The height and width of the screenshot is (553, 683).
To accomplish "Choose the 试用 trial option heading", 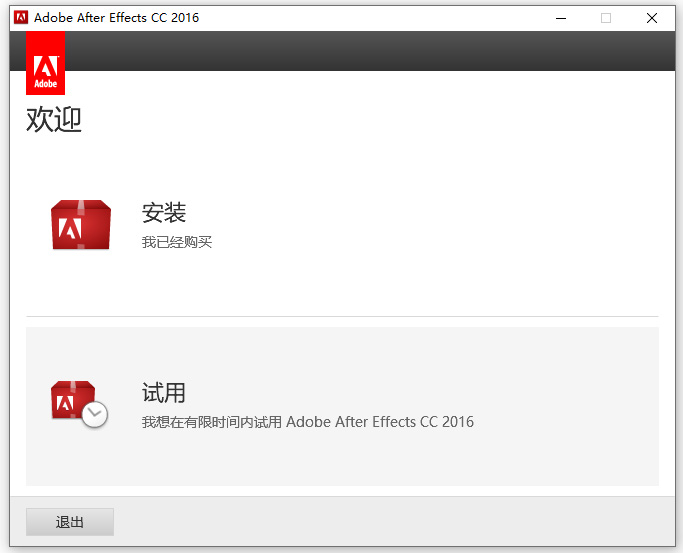I will tap(164, 393).
